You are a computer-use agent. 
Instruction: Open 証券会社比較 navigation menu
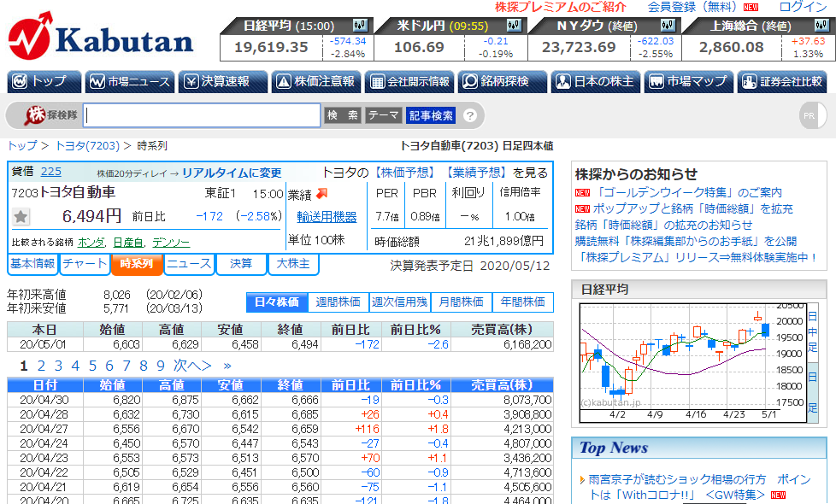pos(782,81)
